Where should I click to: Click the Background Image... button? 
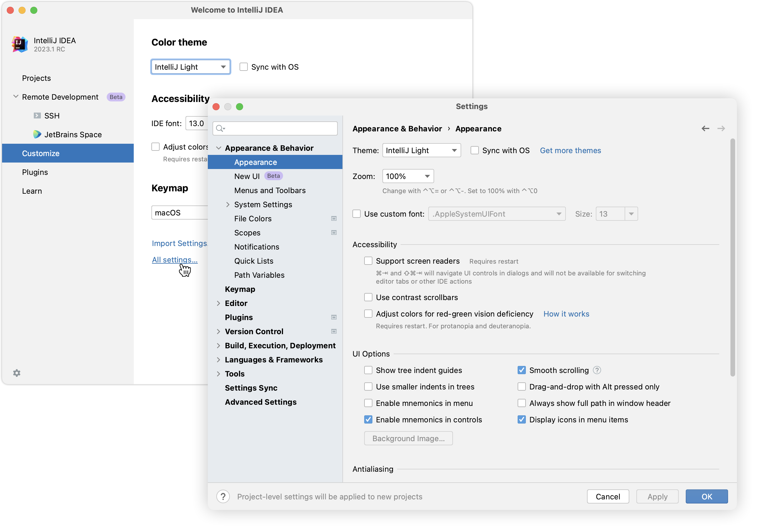(408, 439)
